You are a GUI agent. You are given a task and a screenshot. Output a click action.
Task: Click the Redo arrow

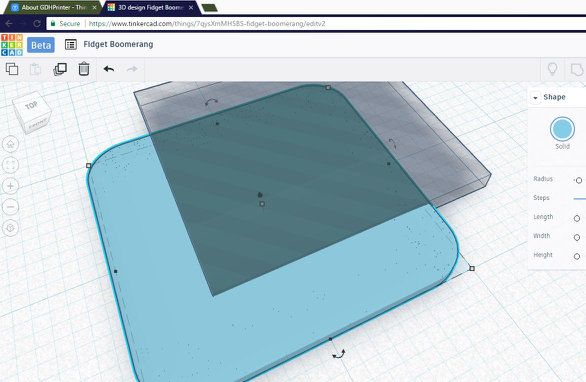pos(132,69)
